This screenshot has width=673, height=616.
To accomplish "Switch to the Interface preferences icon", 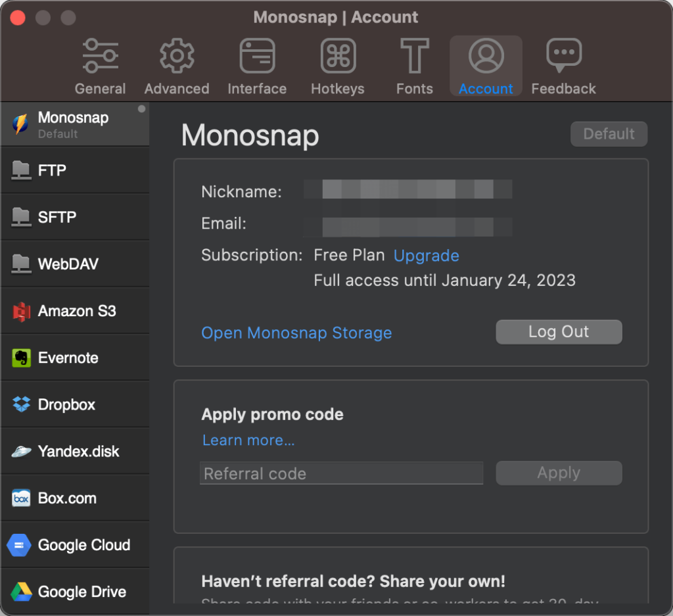I will tap(257, 56).
